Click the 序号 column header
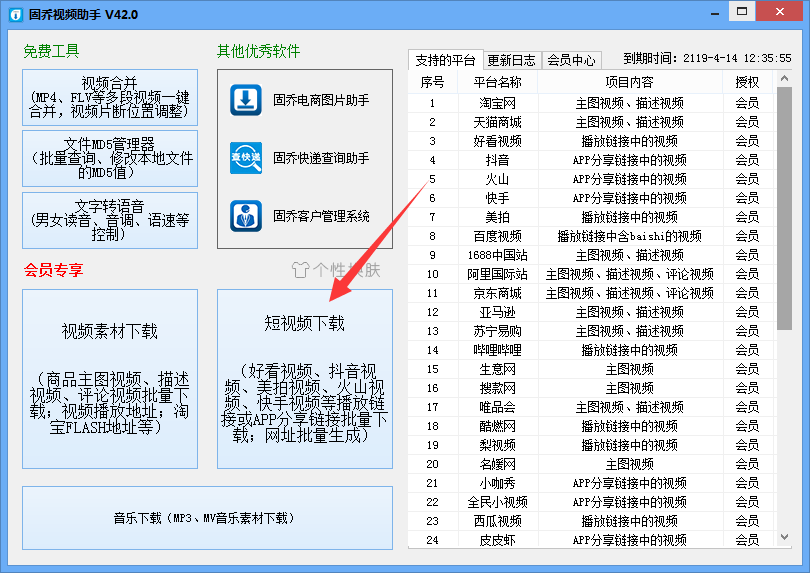This screenshot has height=573, width=810. (x=432, y=82)
